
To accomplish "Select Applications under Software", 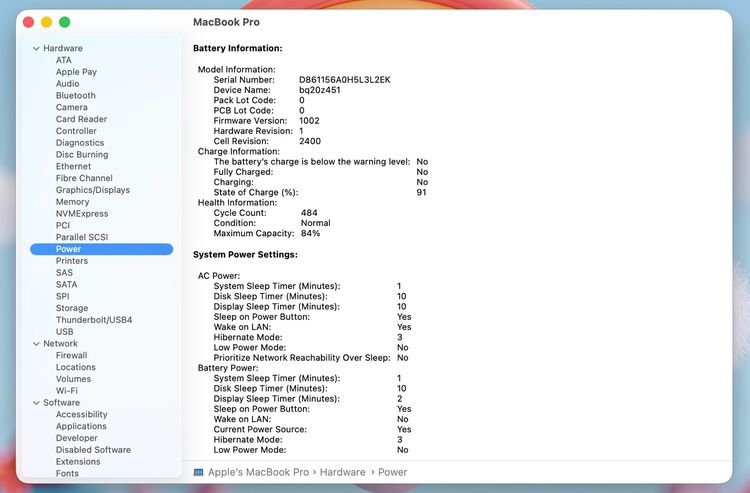I will (81, 427).
